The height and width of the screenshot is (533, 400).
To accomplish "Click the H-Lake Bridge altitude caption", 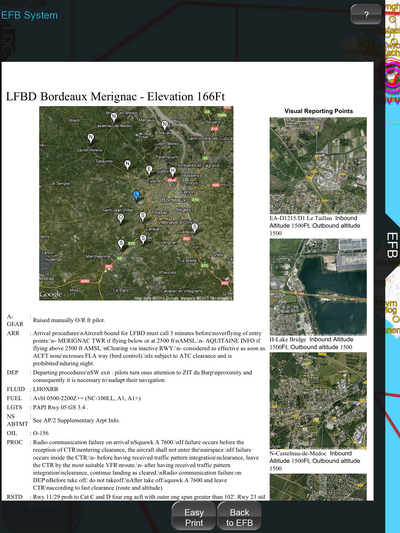I will click(x=311, y=343).
